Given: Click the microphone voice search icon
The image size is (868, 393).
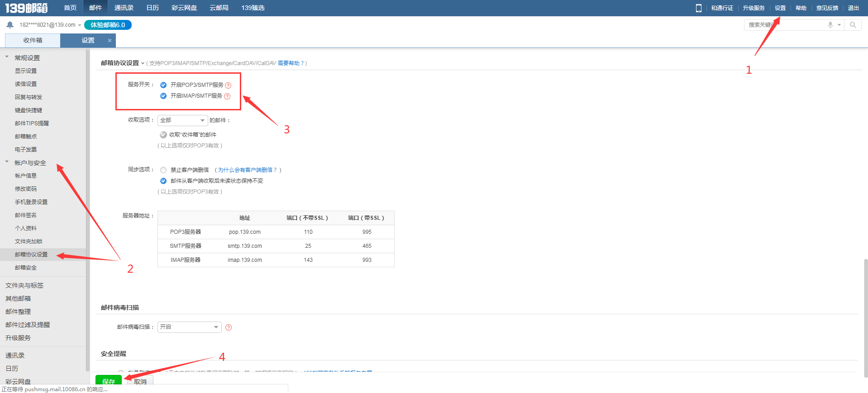Looking at the screenshot, I should 830,25.
